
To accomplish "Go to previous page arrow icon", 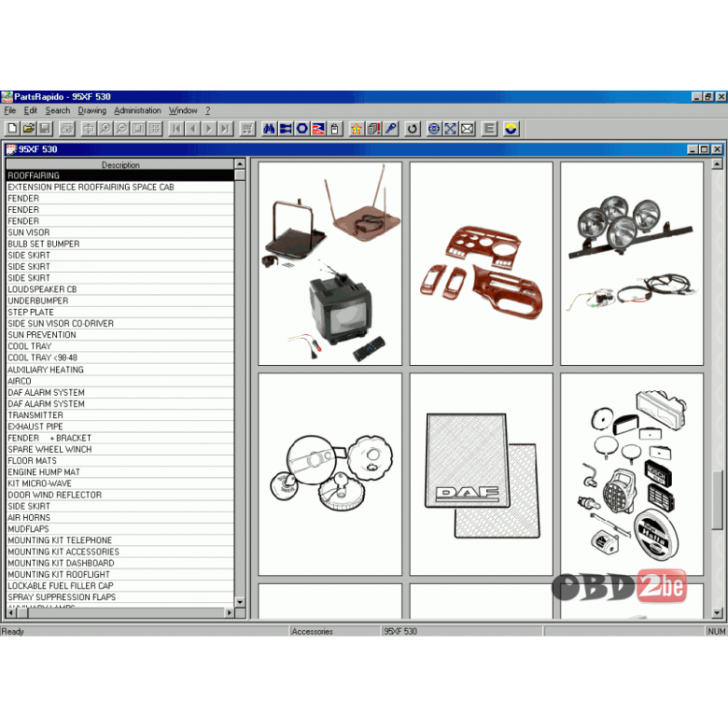I will point(192,129).
